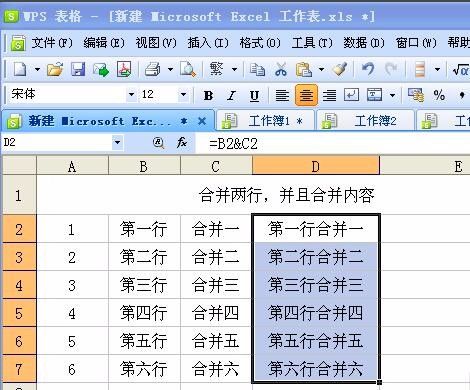Open the 文件(F) menu
470x390 pixels.
pyautogui.click(x=52, y=43)
